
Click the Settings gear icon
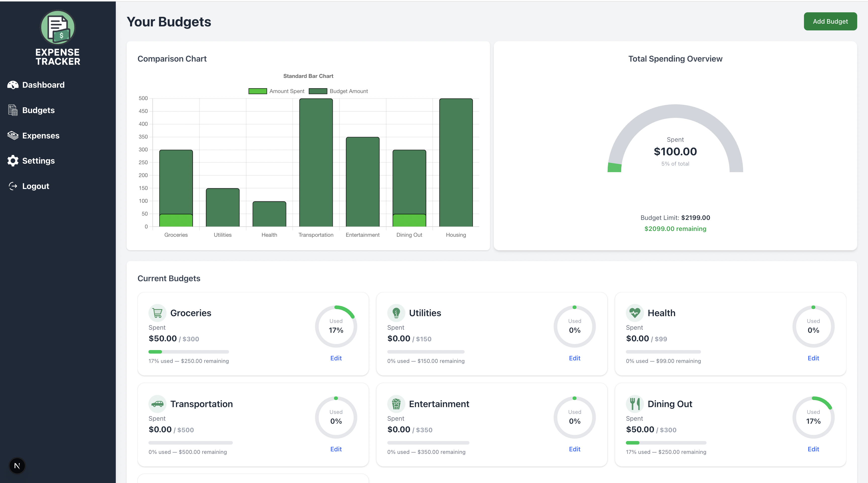(13, 161)
